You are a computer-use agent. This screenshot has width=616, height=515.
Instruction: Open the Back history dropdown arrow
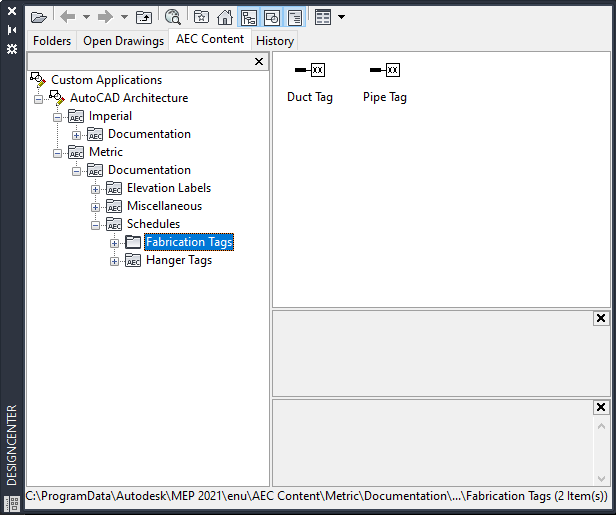tap(86, 17)
